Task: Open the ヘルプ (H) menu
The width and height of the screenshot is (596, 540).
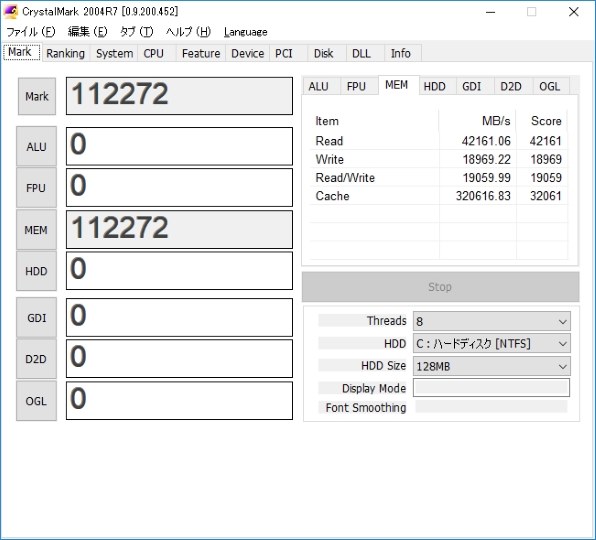Action: (x=189, y=32)
